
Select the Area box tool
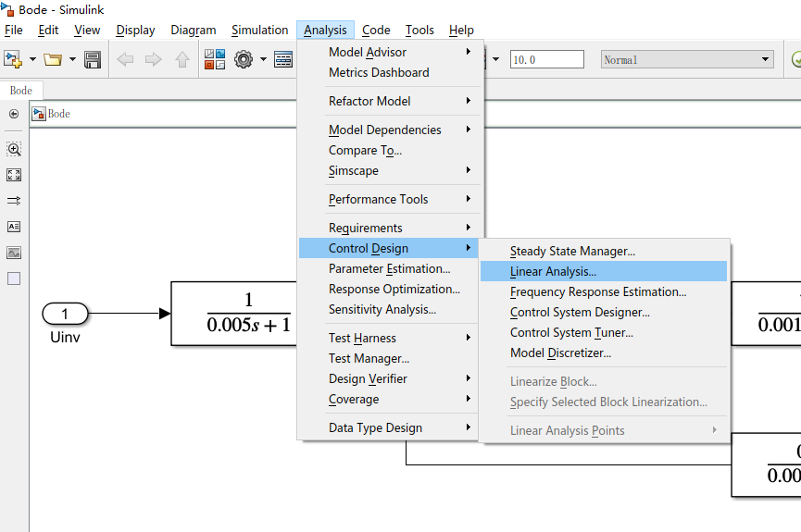click(x=14, y=278)
